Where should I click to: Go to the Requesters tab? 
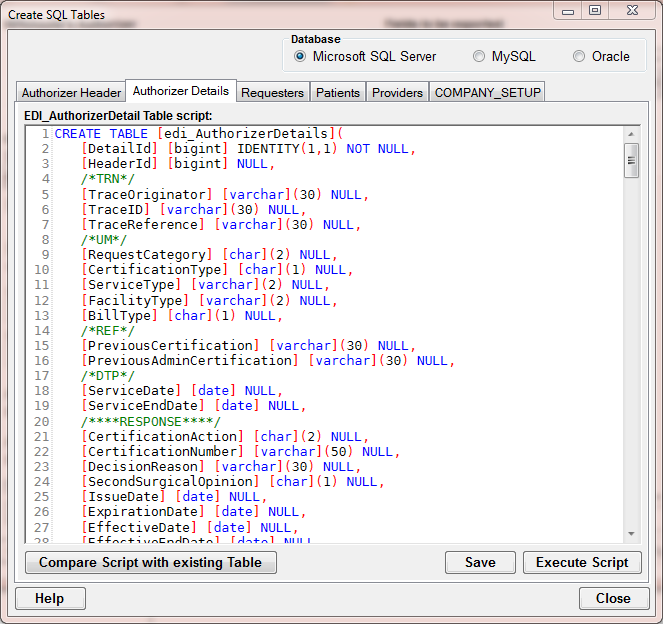click(x=272, y=93)
